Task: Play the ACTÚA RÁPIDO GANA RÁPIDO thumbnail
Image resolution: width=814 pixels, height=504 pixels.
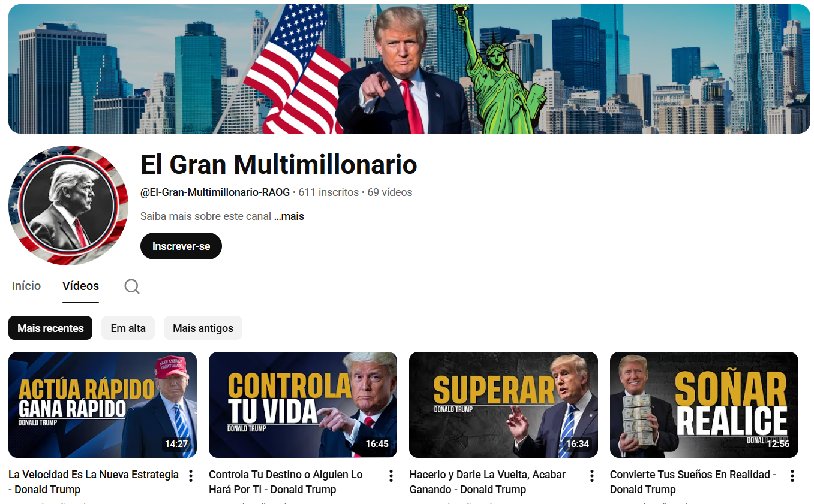Action: point(103,405)
